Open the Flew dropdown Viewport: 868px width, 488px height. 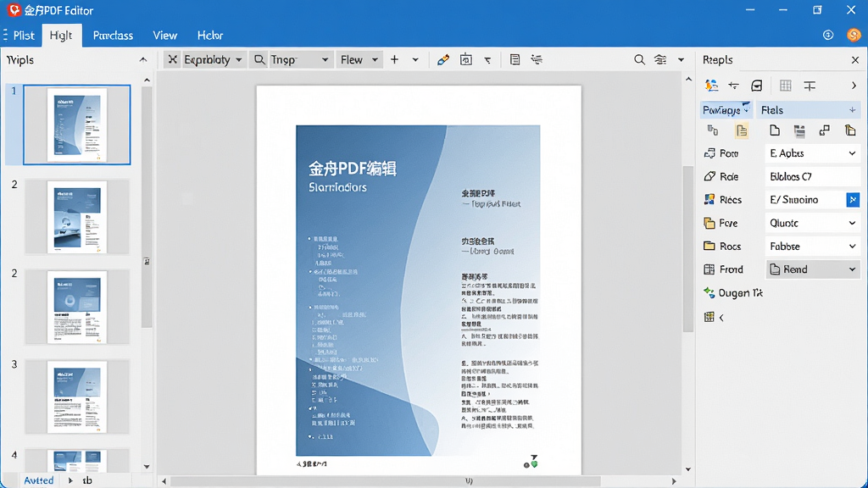359,60
